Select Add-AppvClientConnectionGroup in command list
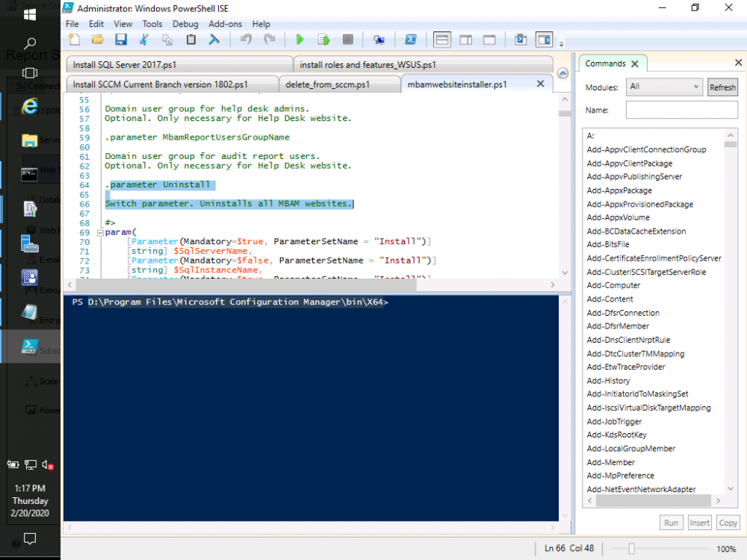 (646, 149)
